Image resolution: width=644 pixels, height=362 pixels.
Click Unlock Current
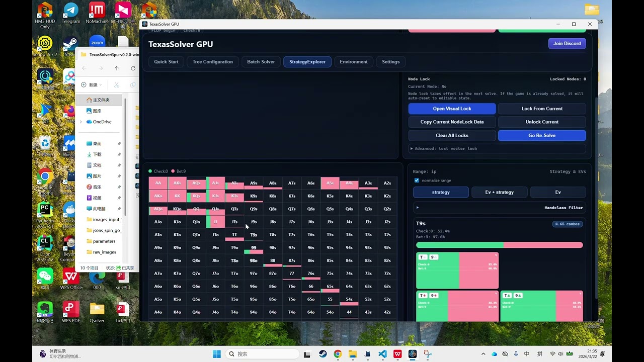point(542,122)
